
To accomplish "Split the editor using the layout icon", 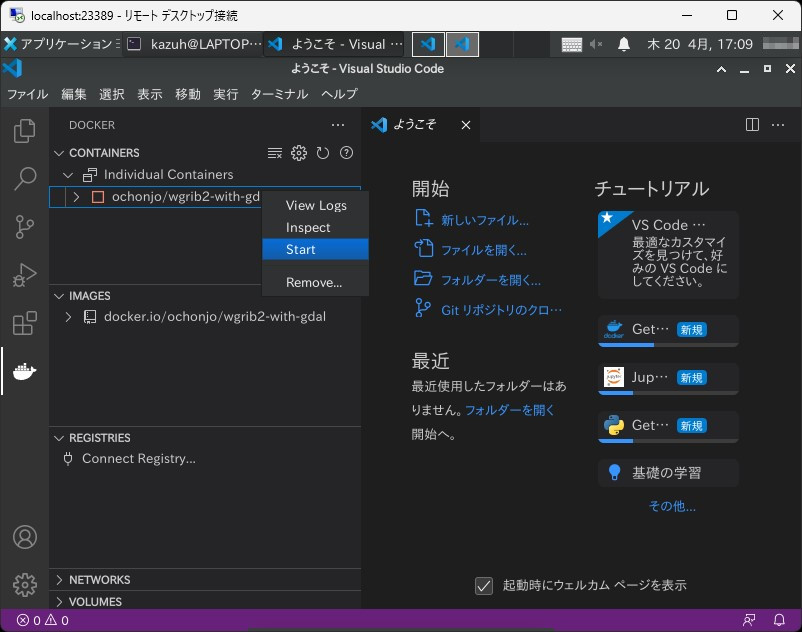I will (751, 124).
